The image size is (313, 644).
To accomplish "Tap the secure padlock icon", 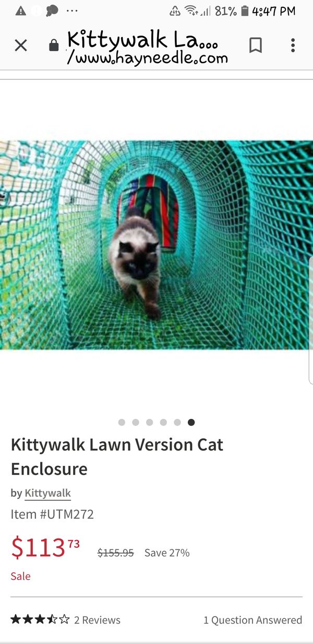I will coord(54,46).
